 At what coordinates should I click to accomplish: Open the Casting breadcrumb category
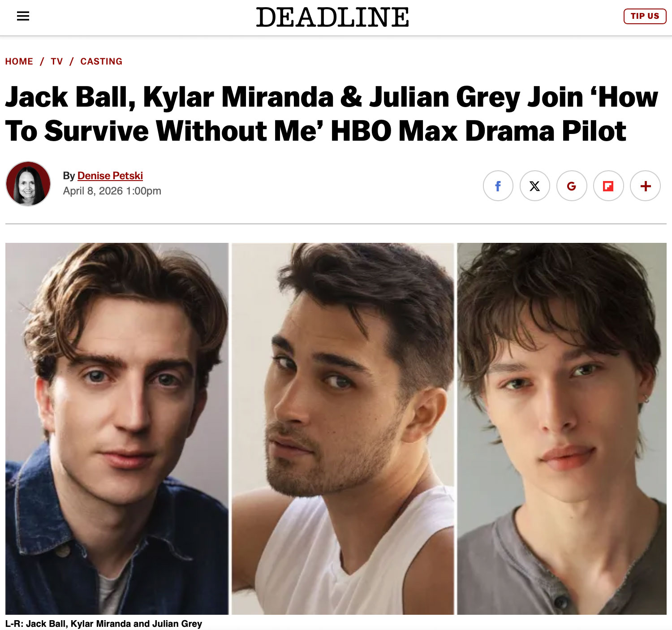point(101,61)
